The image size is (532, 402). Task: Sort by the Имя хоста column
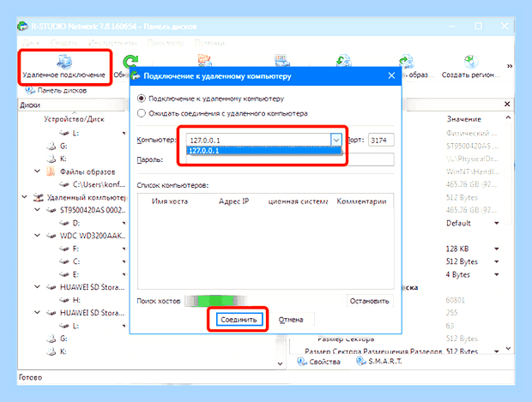170,201
